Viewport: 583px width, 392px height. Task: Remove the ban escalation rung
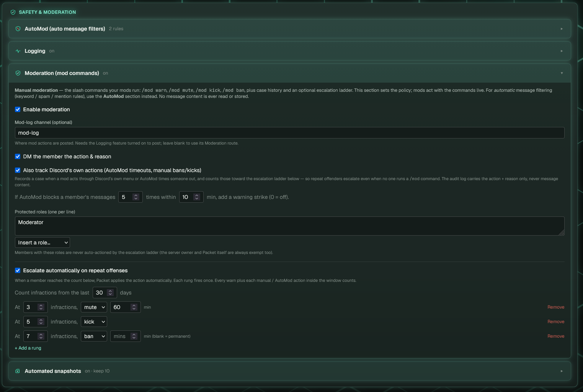click(556, 336)
